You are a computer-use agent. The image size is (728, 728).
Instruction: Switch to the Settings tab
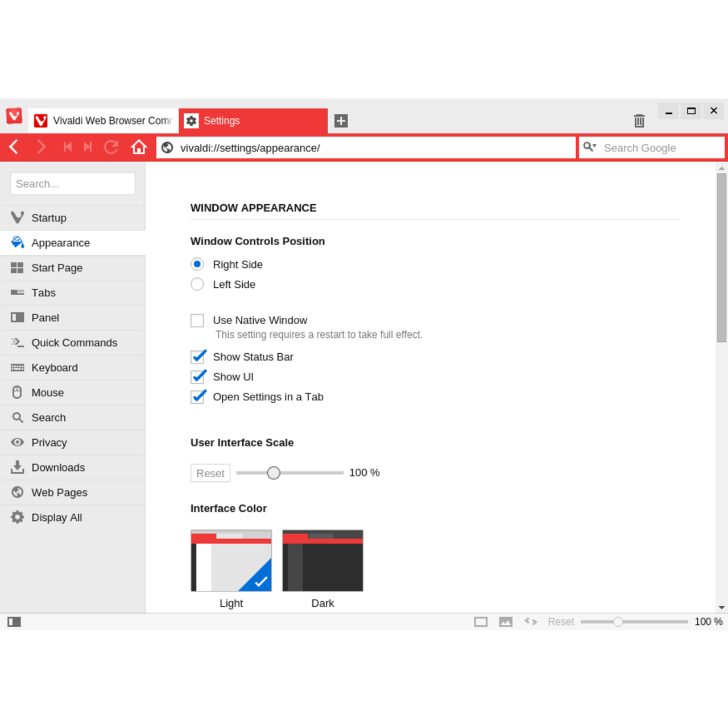[222, 121]
